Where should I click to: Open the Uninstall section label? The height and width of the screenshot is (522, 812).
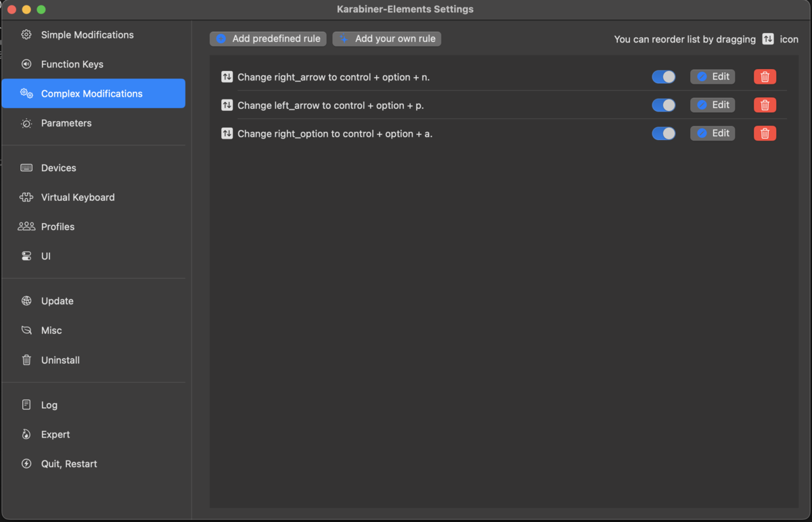60,360
